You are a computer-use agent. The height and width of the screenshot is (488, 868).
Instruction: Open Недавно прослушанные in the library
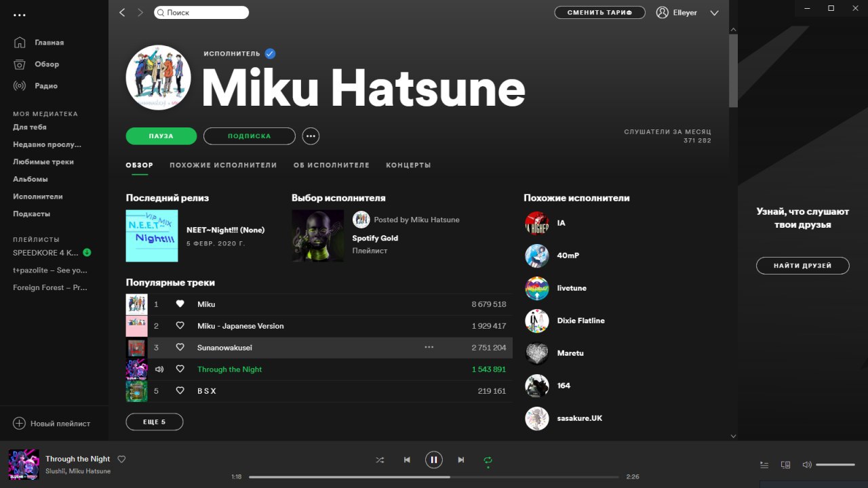47,144
